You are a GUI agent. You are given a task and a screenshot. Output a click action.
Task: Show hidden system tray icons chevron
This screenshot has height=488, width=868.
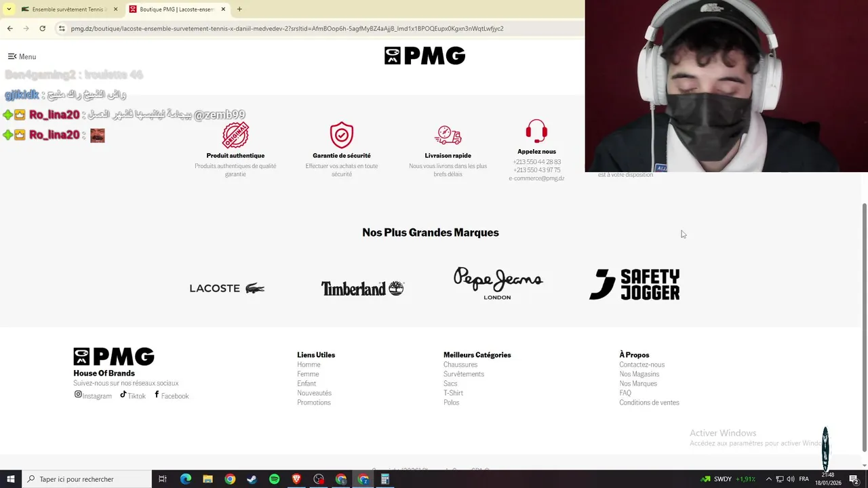point(769,479)
